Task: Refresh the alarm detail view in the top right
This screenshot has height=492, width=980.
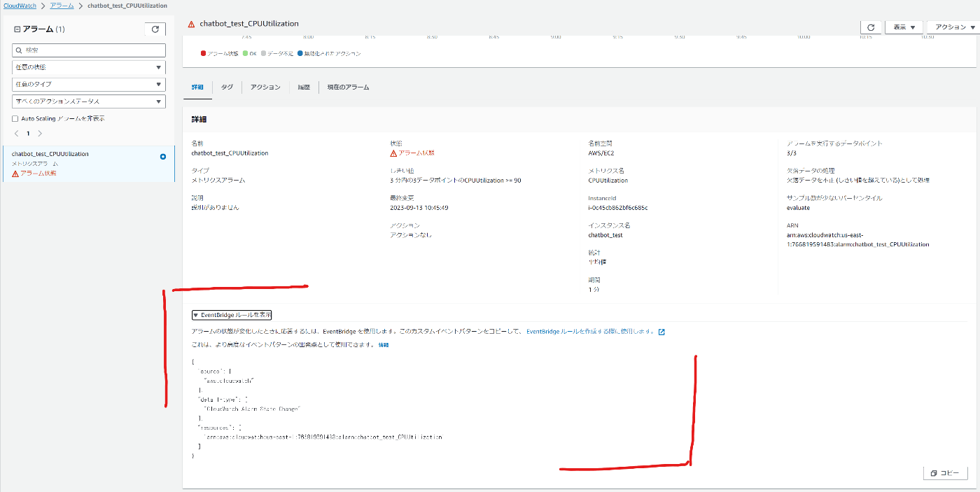Action: [x=870, y=27]
